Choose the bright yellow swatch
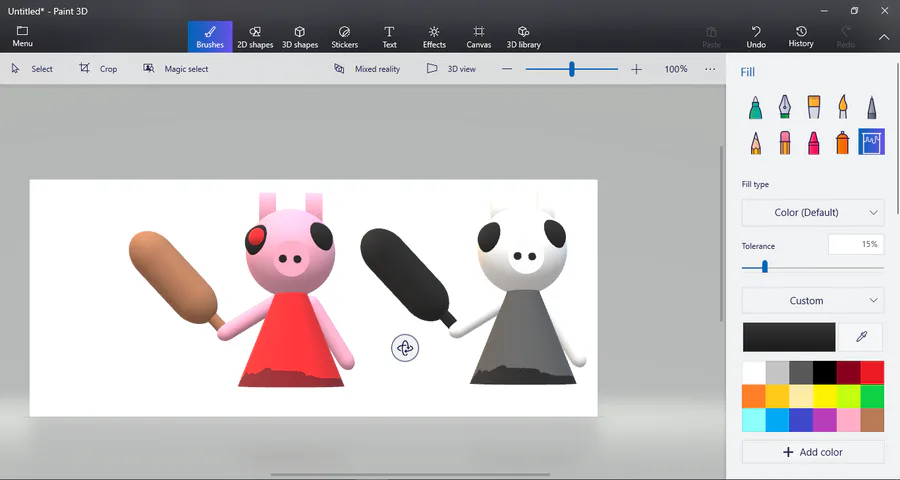The image size is (900, 480). [824, 396]
